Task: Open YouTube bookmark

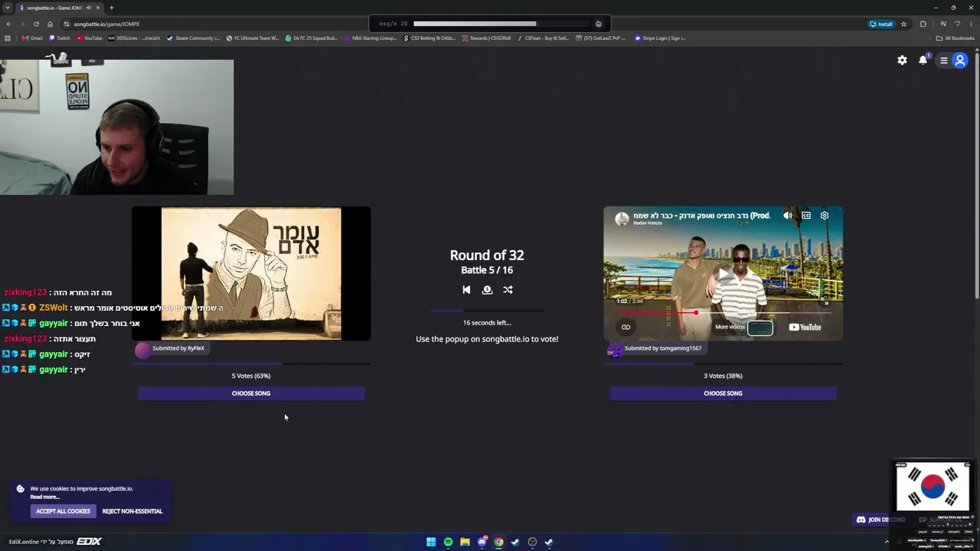Action: point(90,37)
